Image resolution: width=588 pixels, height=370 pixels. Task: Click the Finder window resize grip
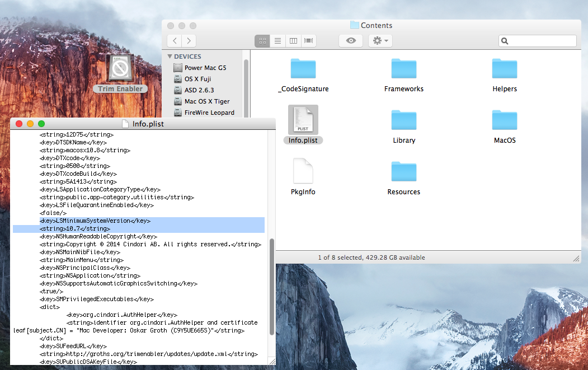click(x=576, y=259)
